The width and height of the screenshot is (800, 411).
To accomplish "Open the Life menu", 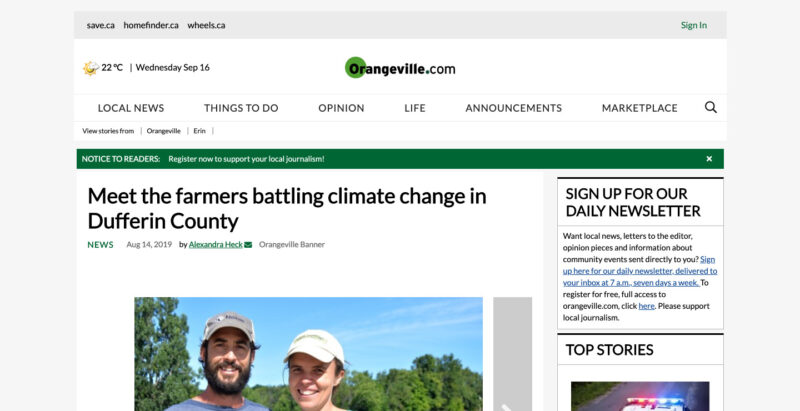I will point(415,108).
